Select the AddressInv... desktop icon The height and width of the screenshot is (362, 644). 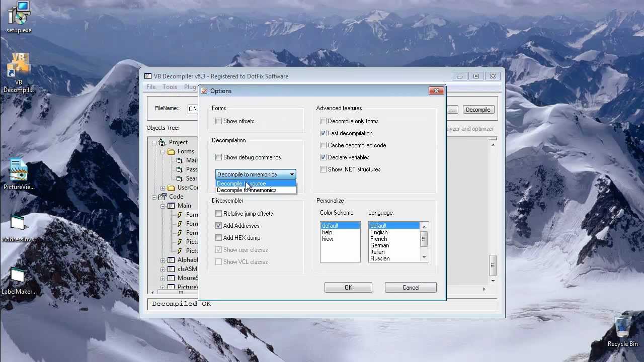19,229
